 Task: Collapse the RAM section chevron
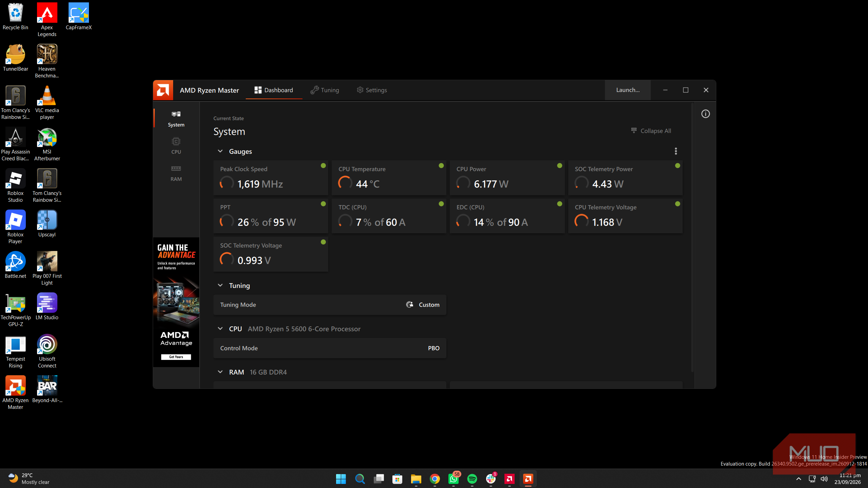(x=220, y=372)
